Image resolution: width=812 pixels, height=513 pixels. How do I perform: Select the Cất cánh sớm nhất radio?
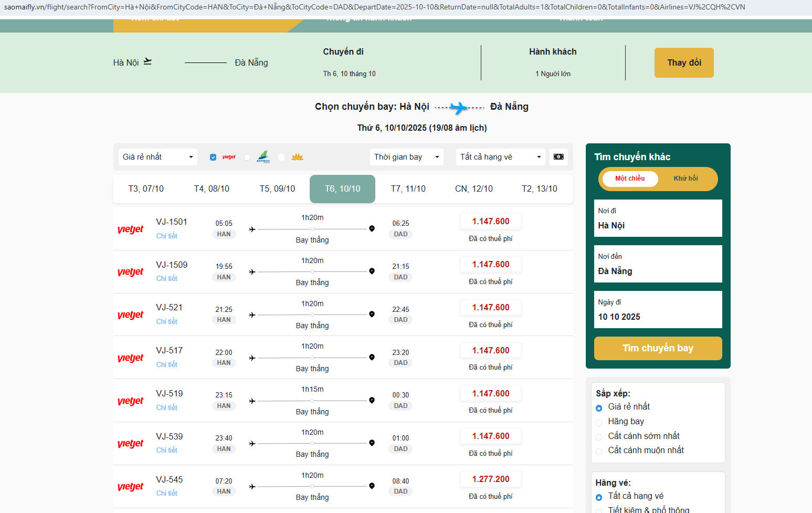tap(599, 437)
